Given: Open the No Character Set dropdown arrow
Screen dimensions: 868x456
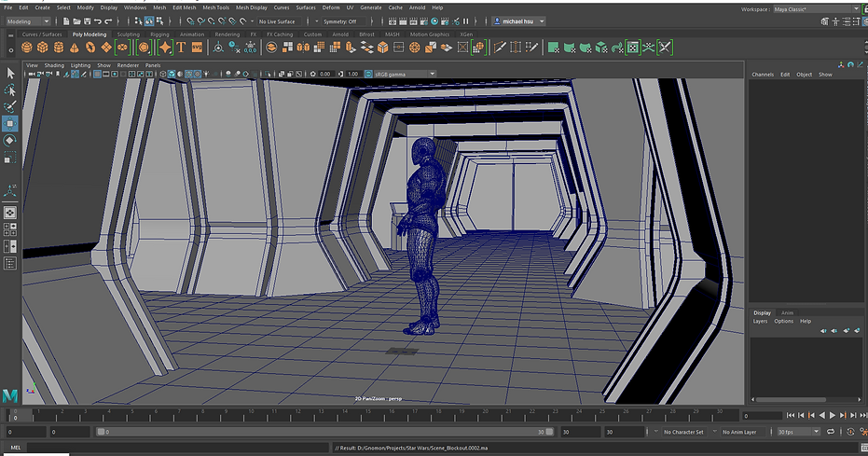Looking at the screenshot, I should (656, 432).
